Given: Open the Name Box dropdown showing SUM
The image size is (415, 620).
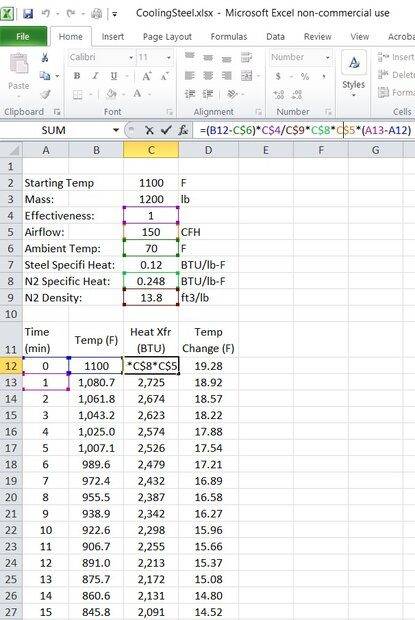Looking at the screenshot, I should pyautogui.click(x=116, y=130).
